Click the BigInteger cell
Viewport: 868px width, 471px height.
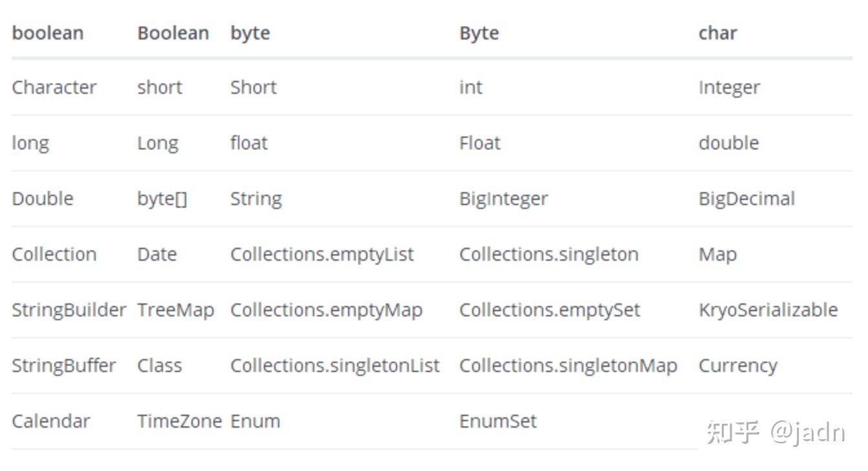503,199
